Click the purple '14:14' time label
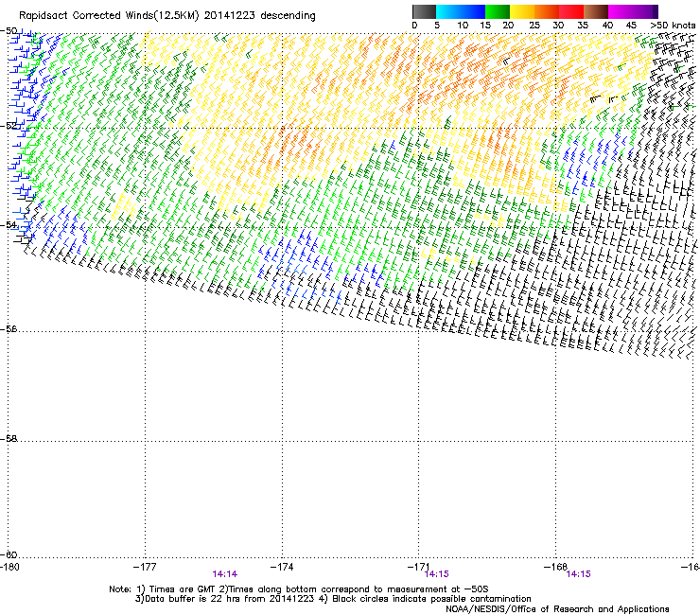Image resolution: width=700 pixels, height=615 pixels. click(x=224, y=574)
